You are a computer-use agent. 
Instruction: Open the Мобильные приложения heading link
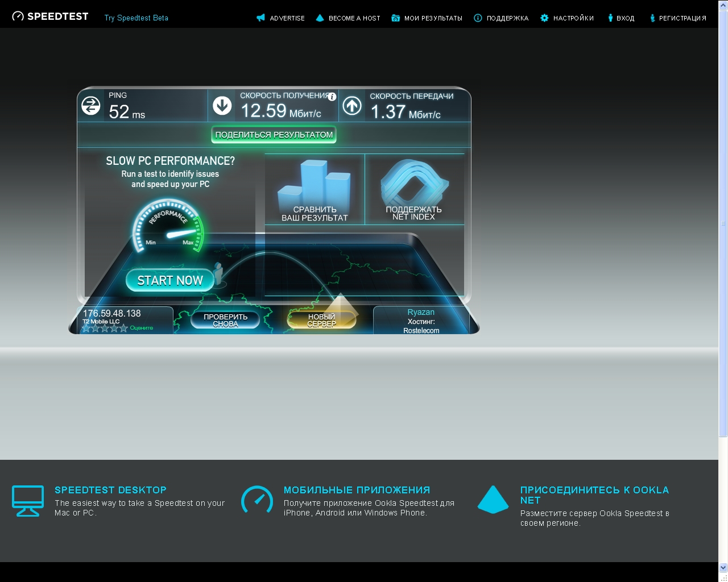coord(357,490)
